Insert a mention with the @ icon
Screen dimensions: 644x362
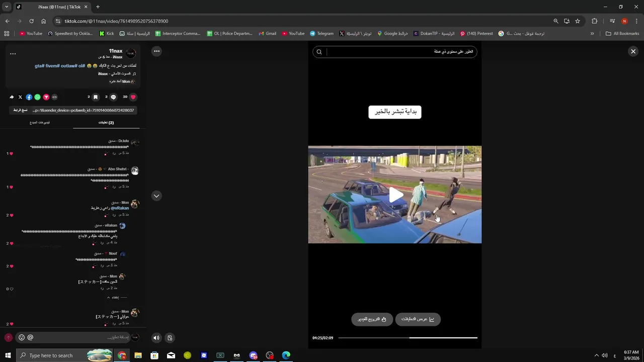click(x=30, y=337)
